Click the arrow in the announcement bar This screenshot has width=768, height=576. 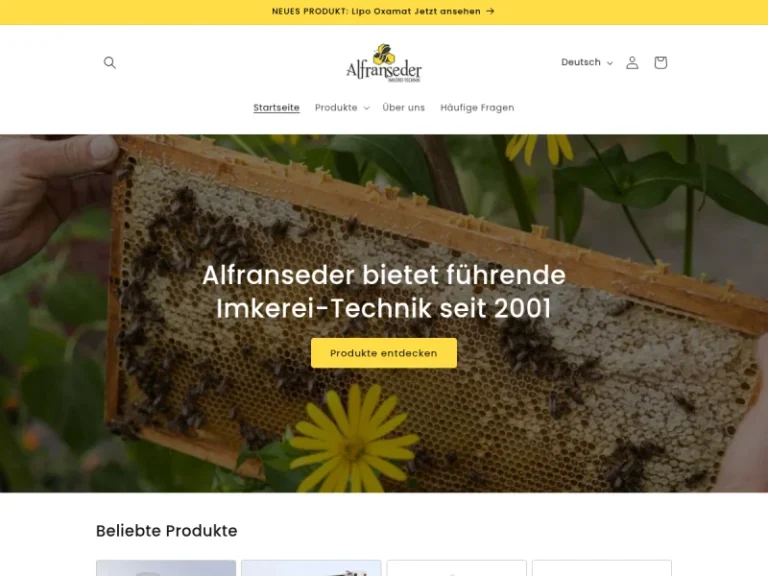point(490,11)
